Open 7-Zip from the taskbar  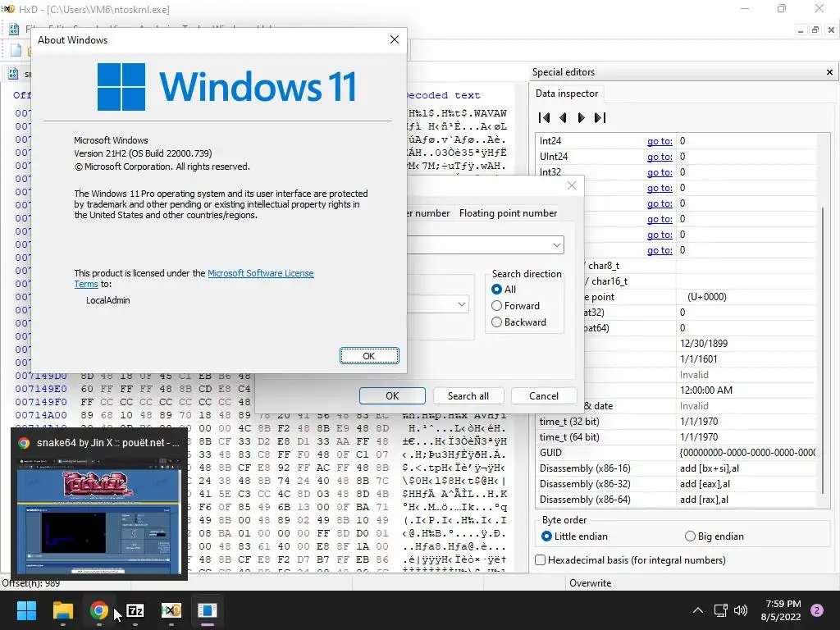[x=135, y=610]
